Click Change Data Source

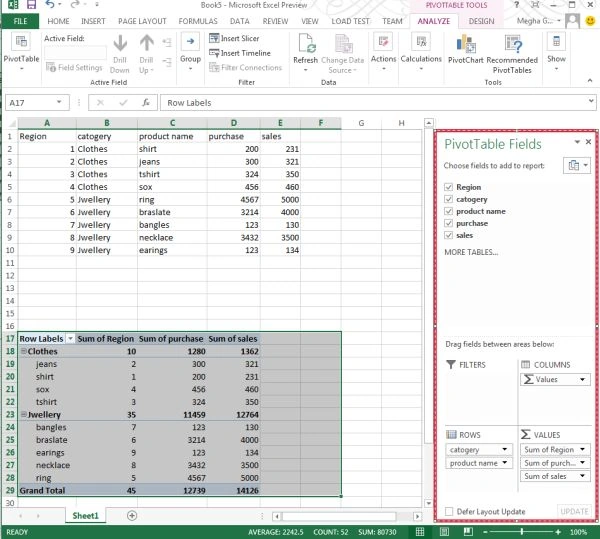342,54
